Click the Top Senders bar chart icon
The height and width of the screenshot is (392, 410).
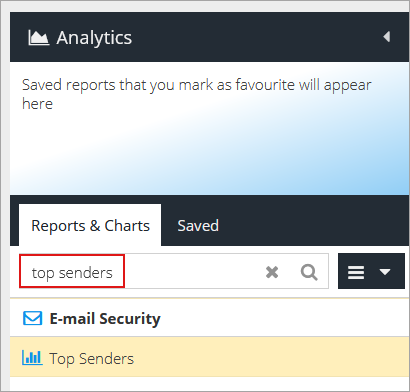tap(32, 358)
